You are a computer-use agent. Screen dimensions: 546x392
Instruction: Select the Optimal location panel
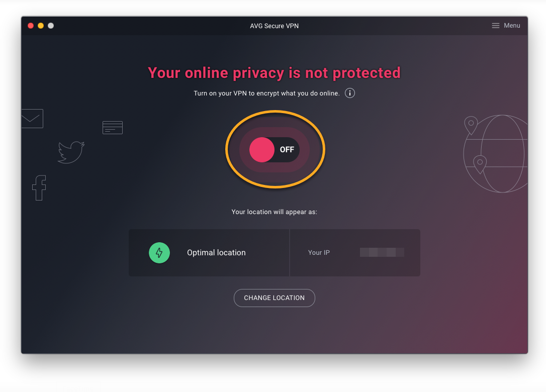(209, 253)
